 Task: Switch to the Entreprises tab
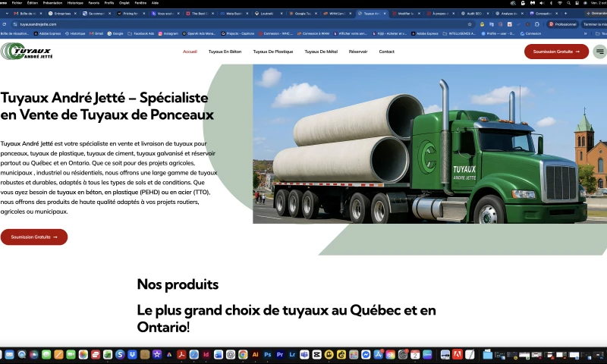pos(62,13)
